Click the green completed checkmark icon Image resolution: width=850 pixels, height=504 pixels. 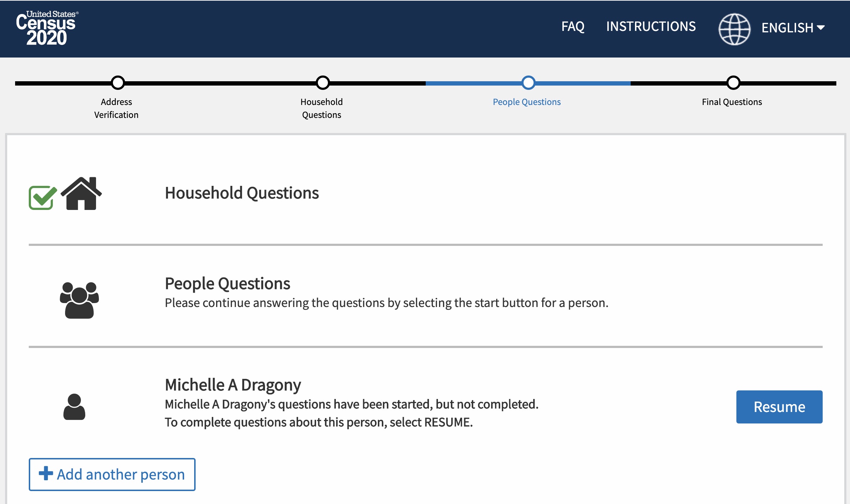coord(43,198)
